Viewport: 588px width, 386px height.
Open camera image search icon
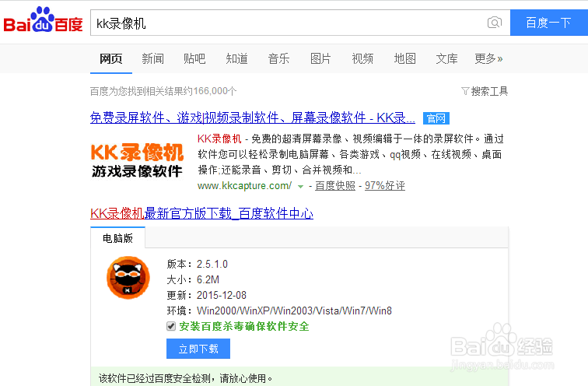pos(494,23)
